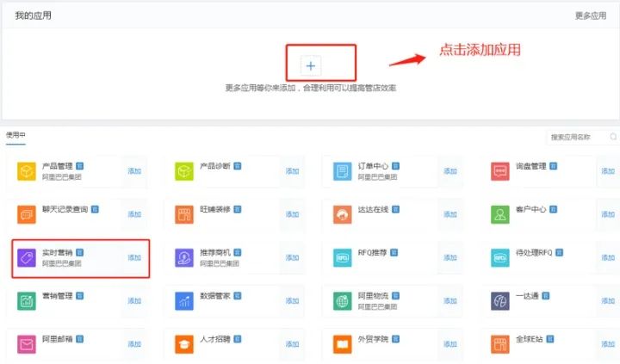Image resolution: width=620 pixels, height=364 pixels.
Task: Click the 全球E站 orange shop icon
Action: tap(500, 344)
